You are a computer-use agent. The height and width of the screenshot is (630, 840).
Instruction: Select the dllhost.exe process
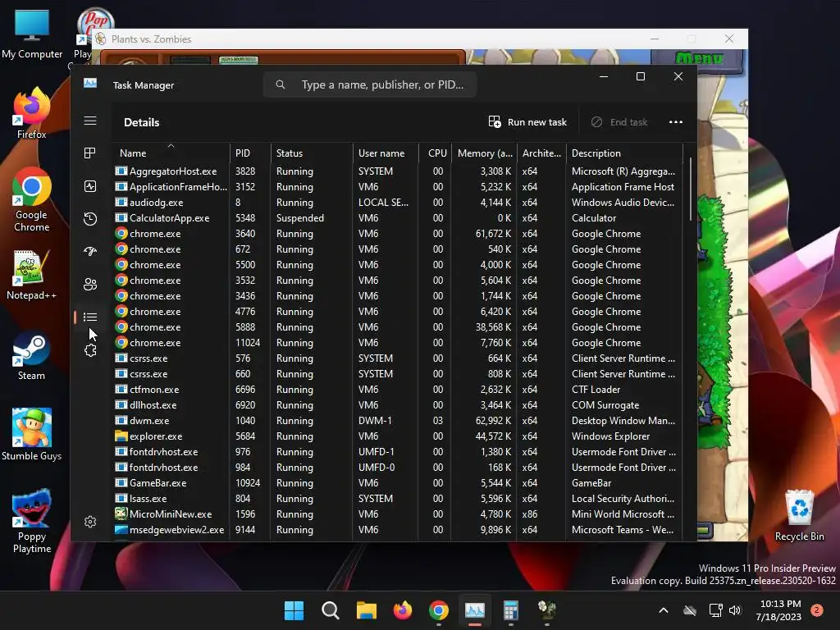click(398, 405)
